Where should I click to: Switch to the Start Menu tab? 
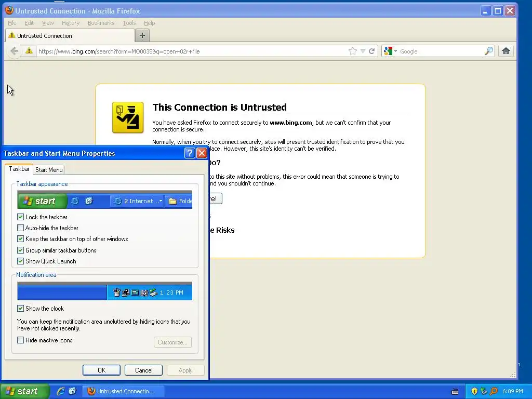(49, 170)
